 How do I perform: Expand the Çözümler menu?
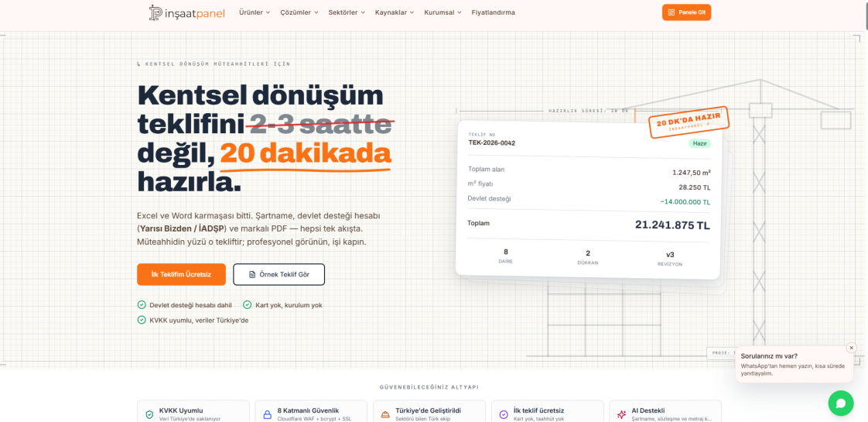(299, 12)
